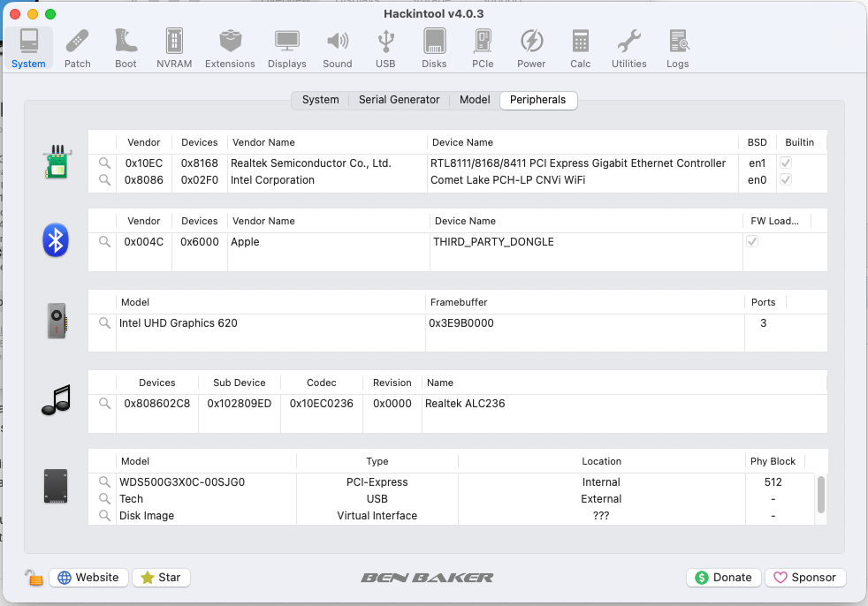Open the Patch toolbar section
This screenshot has height=606, width=868.
click(x=78, y=49)
